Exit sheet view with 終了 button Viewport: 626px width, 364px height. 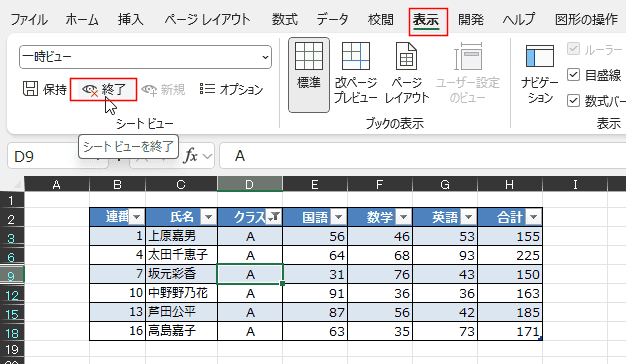point(103,89)
